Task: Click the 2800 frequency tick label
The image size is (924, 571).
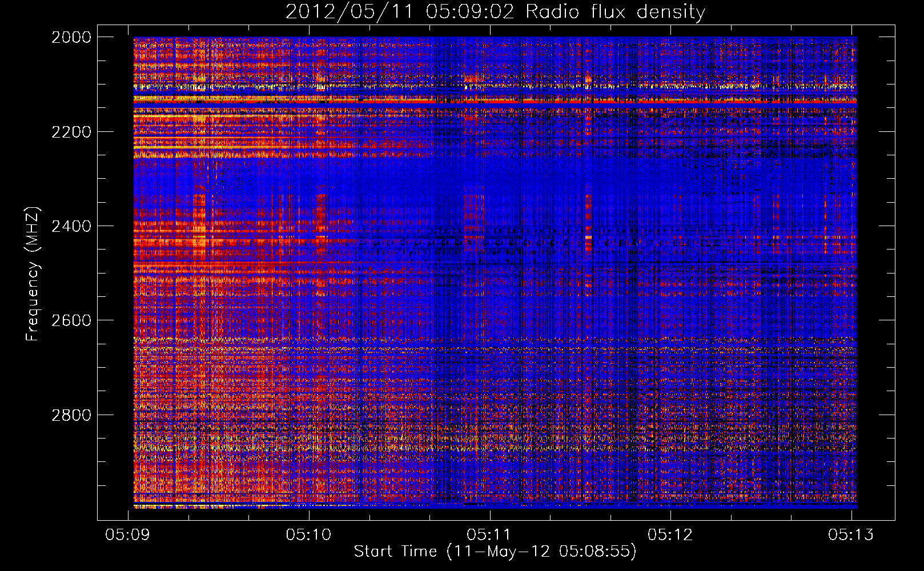Action: point(71,415)
